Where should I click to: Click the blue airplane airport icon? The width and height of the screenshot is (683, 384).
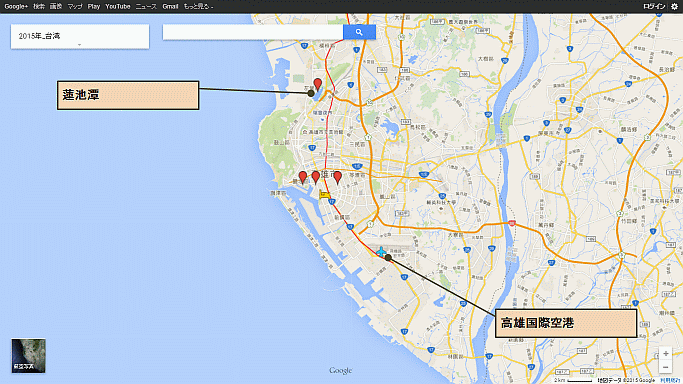[x=381, y=252]
